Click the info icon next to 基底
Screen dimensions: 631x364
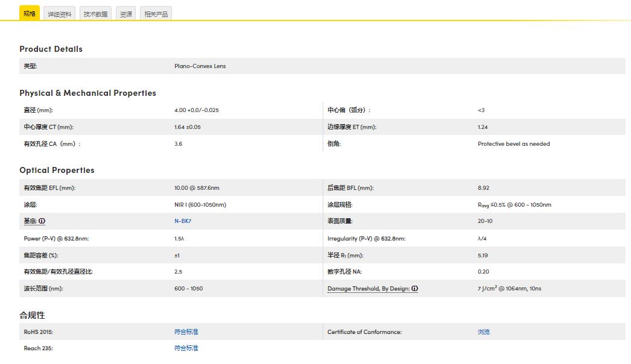point(42,221)
